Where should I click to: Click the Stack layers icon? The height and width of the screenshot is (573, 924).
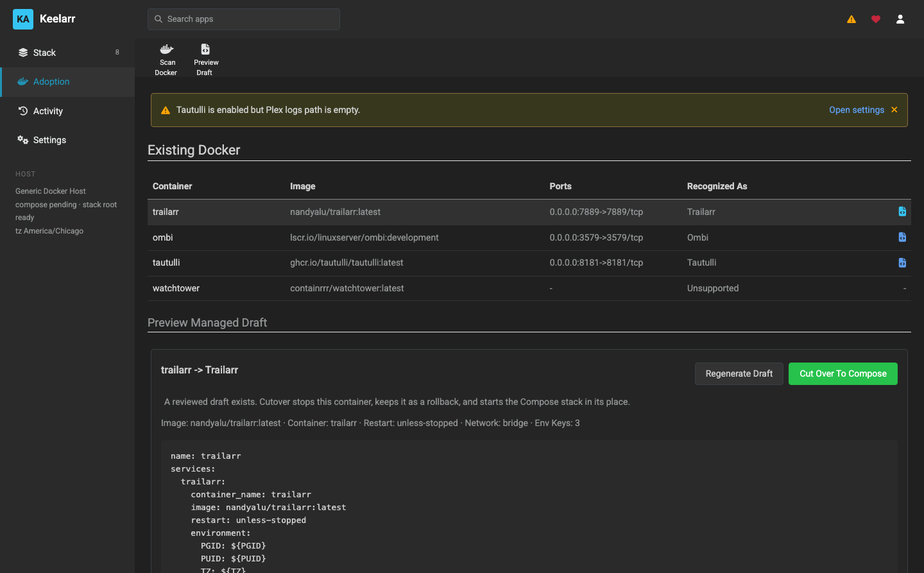[x=23, y=53]
